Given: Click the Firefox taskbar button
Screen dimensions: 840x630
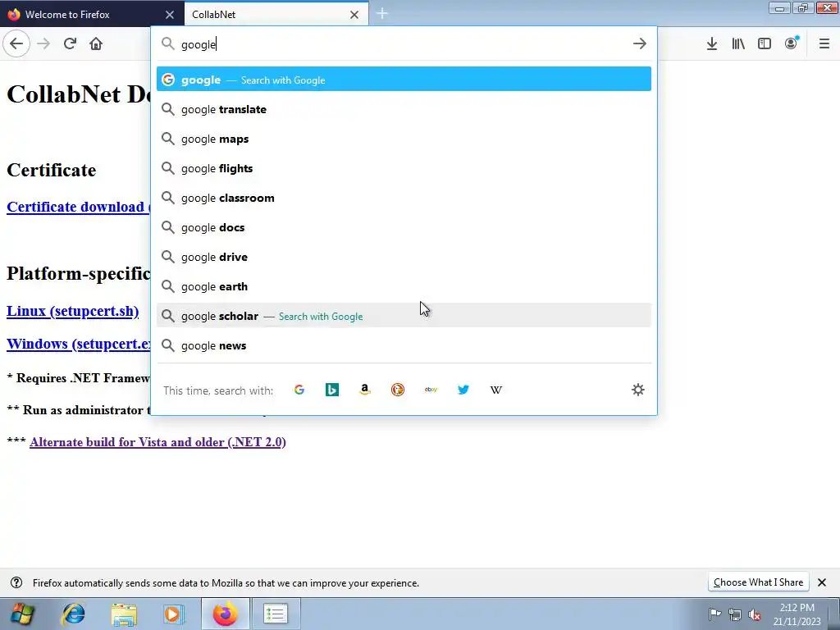Looking at the screenshot, I should coord(225,614).
